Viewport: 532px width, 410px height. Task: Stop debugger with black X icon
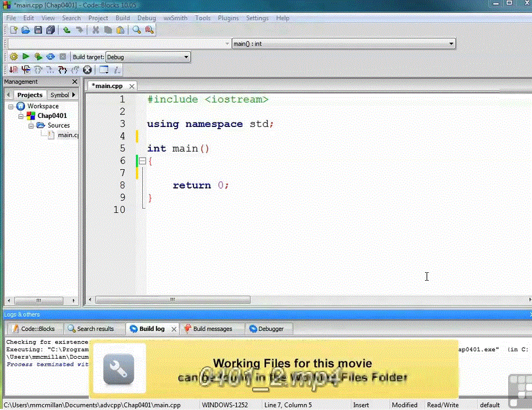click(87, 69)
